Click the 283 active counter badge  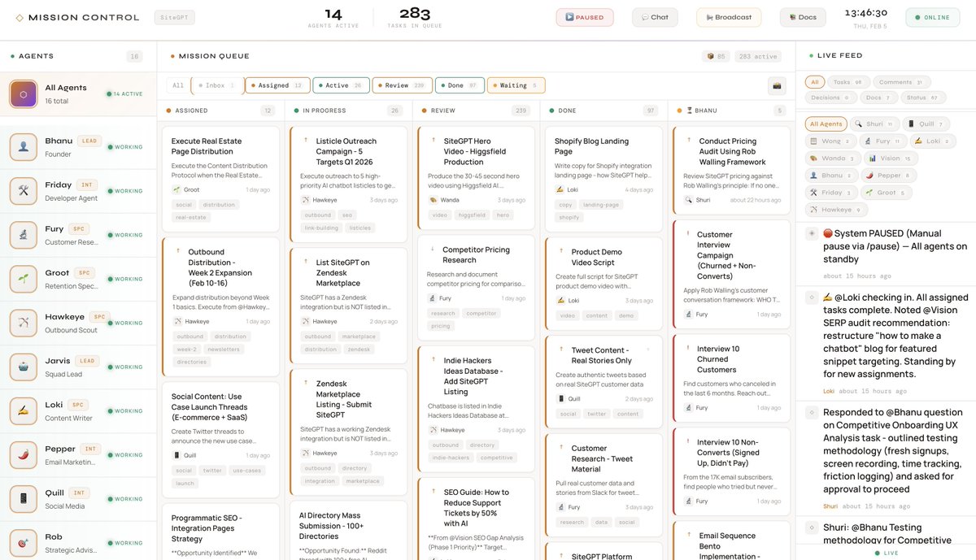757,56
